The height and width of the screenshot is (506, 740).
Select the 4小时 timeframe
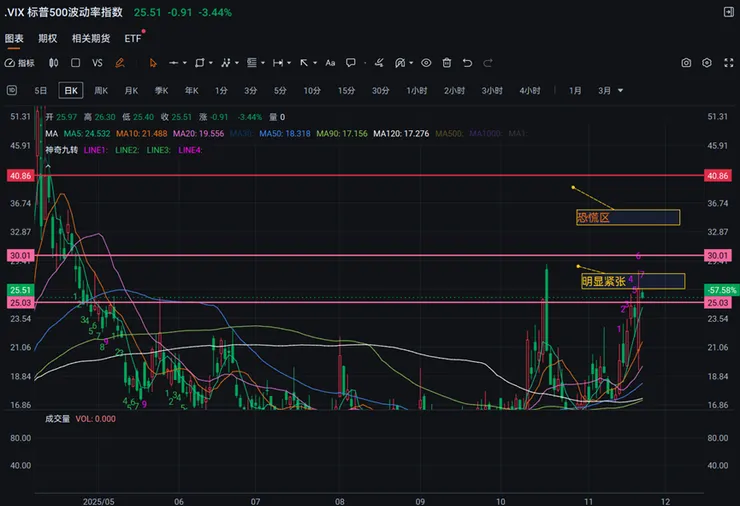[530, 90]
